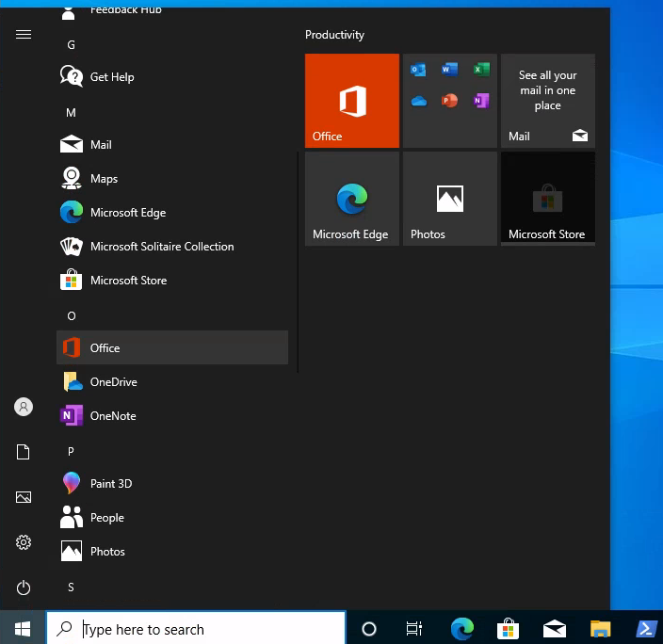Image resolution: width=663 pixels, height=644 pixels.
Task: Open Edge from the taskbar
Action: [x=462, y=629]
